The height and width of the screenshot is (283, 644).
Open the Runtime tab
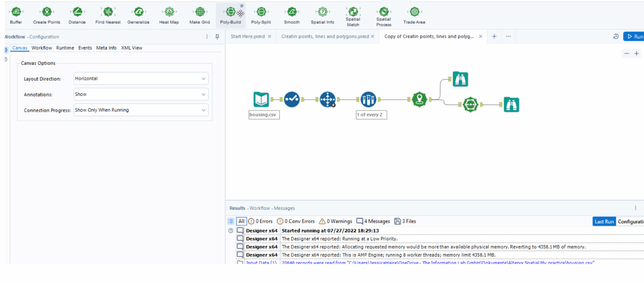pos(65,48)
